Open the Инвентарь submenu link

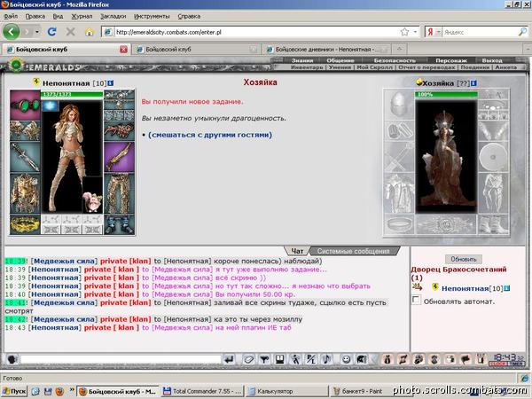307,67
